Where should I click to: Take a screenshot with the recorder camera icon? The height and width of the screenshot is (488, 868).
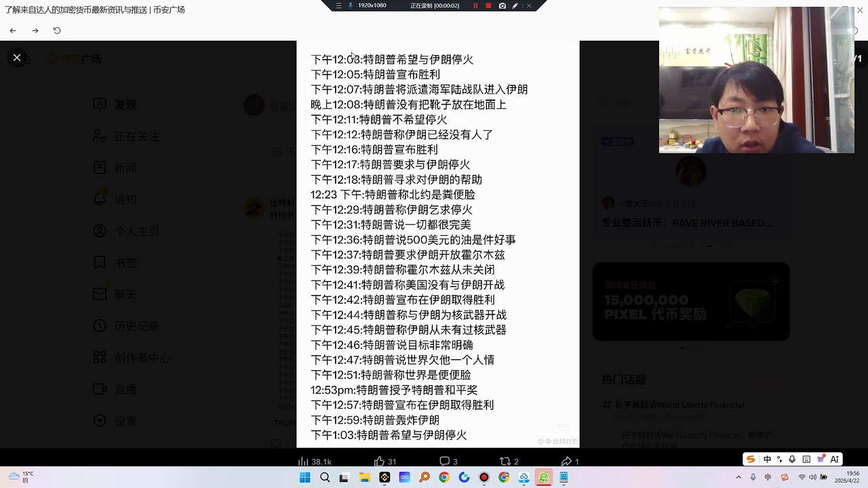coord(502,5)
